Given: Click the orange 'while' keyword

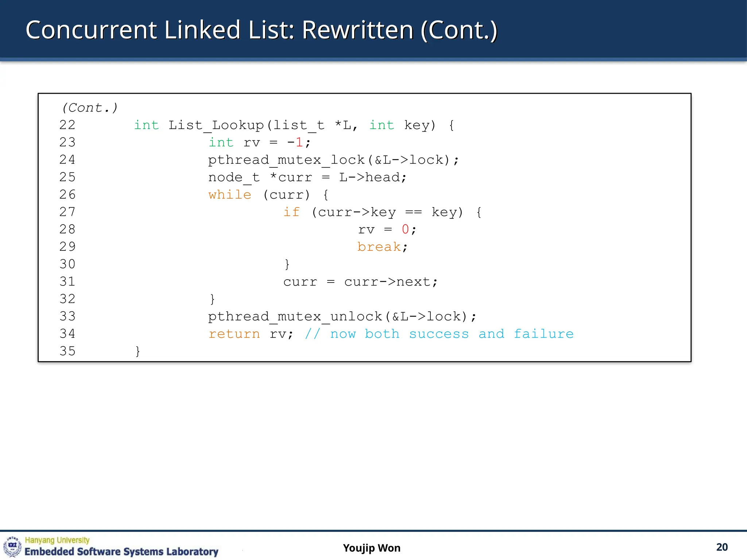Looking at the screenshot, I should [x=230, y=195].
